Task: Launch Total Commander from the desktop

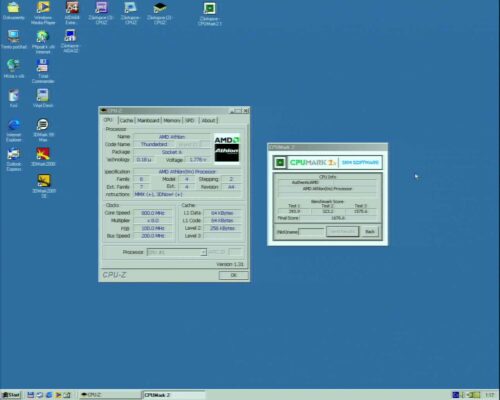Action: pyautogui.click(x=43, y=71)
